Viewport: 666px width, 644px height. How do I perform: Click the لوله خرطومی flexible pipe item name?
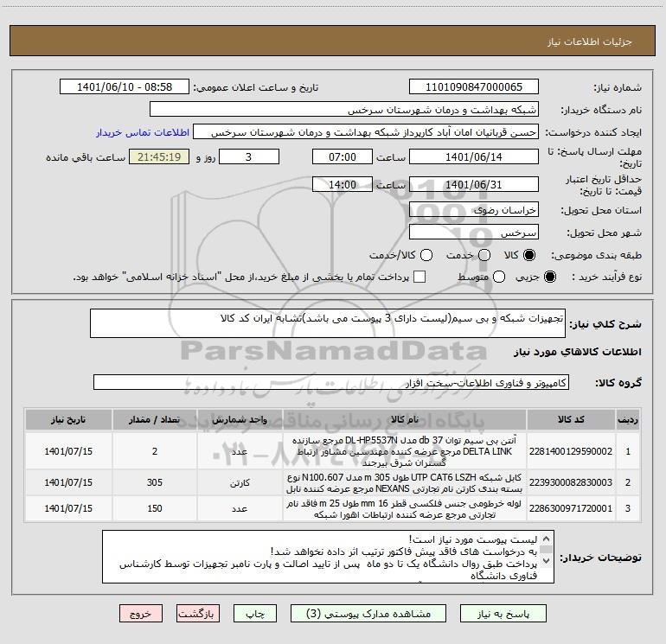pyautogui.click(x=405, y=508)
